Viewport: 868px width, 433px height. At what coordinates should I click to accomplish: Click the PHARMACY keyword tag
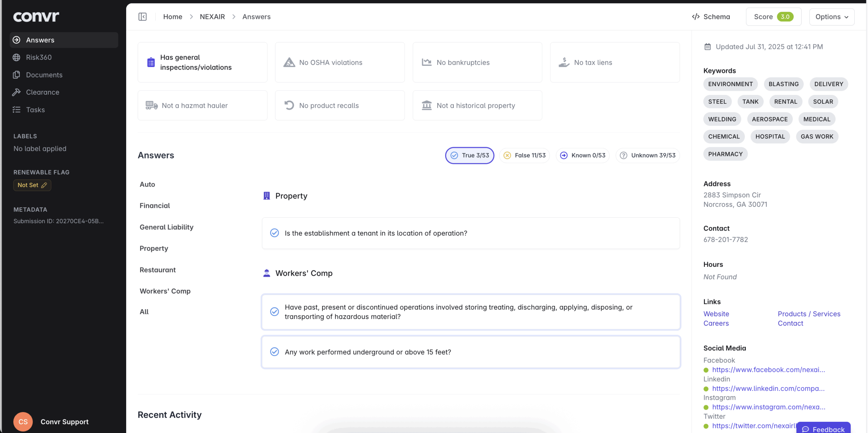pos(725,154)
